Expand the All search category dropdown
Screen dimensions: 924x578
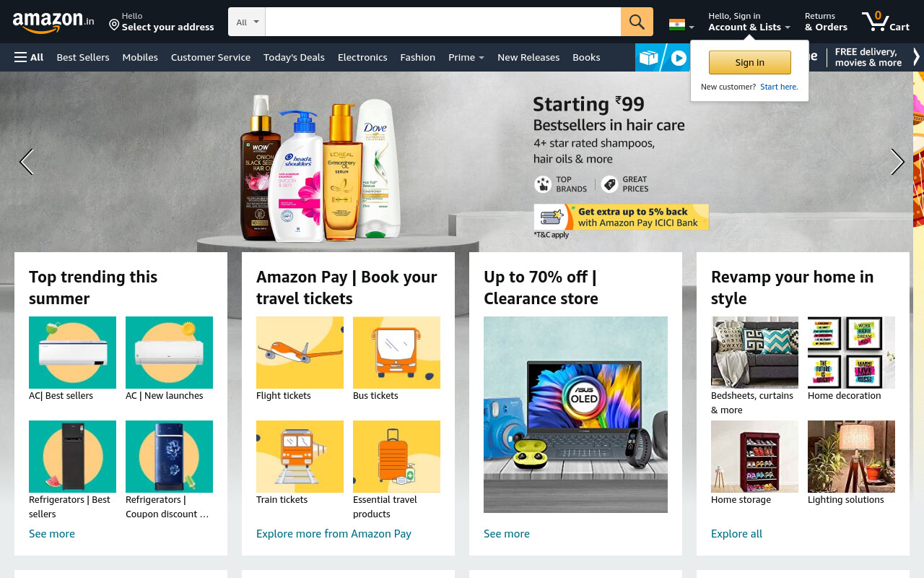pos(247,22)
